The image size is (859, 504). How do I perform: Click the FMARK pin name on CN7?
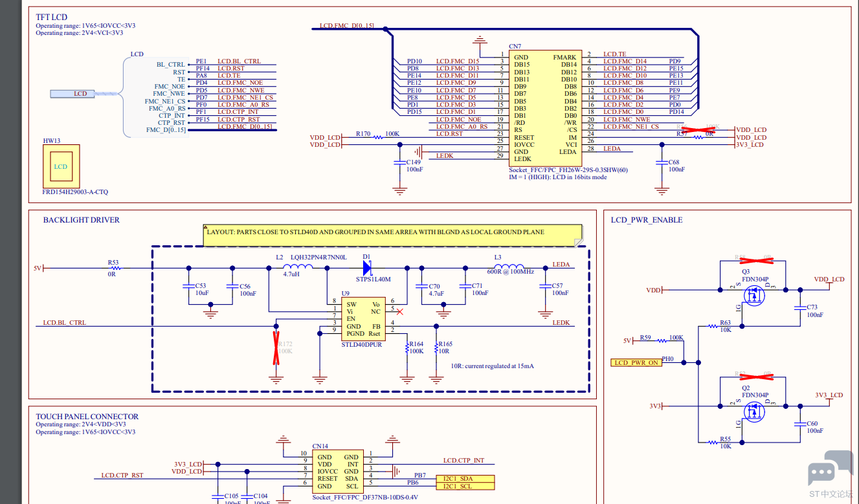point(564,58)
